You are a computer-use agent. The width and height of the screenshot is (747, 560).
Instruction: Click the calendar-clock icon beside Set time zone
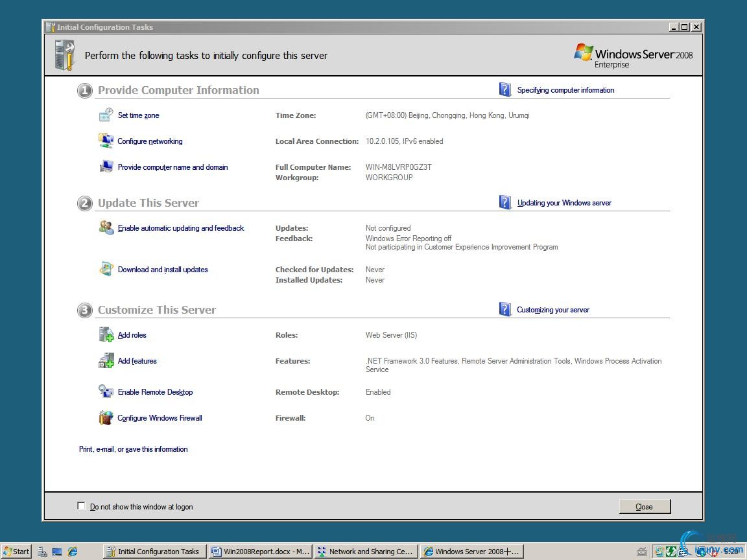coord(106,115)
